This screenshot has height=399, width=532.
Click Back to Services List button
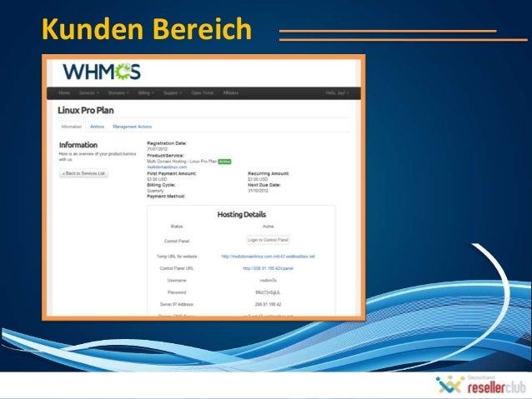[x=84, y=173]
